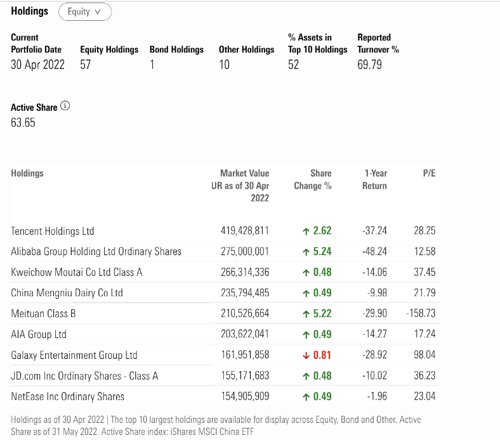Open Meituan Class B holding
Image resolution: width=500 pixels, height=440 pixels.
click(43, 314)
